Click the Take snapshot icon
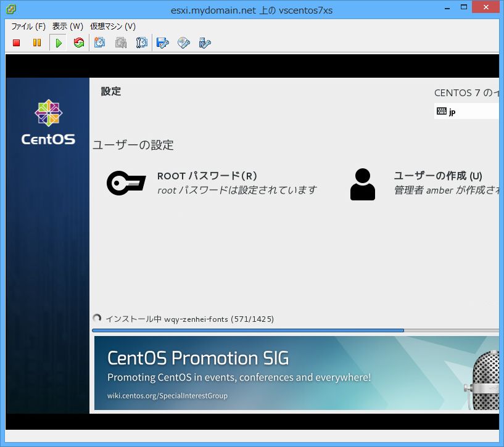The image size is (504, 447). (100, 43)
